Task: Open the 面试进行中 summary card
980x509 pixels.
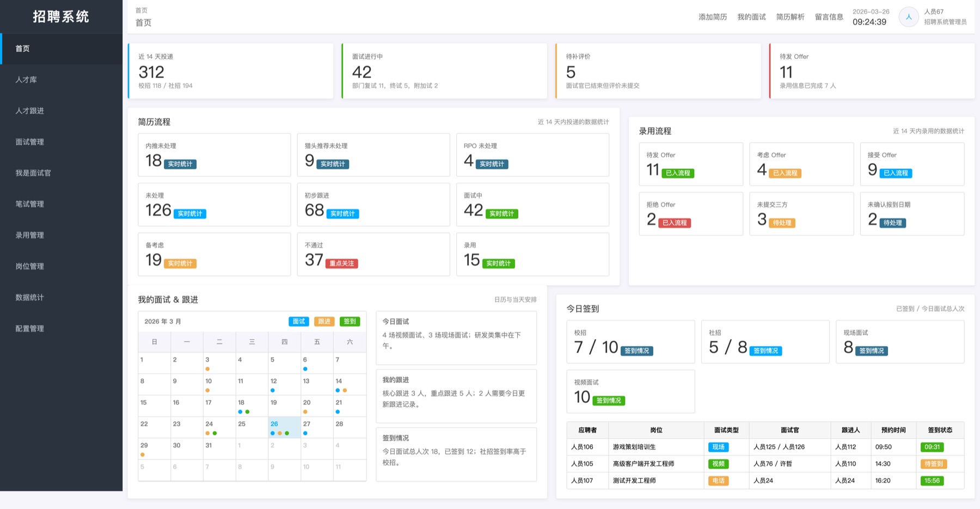Action: tap(444, 71)
